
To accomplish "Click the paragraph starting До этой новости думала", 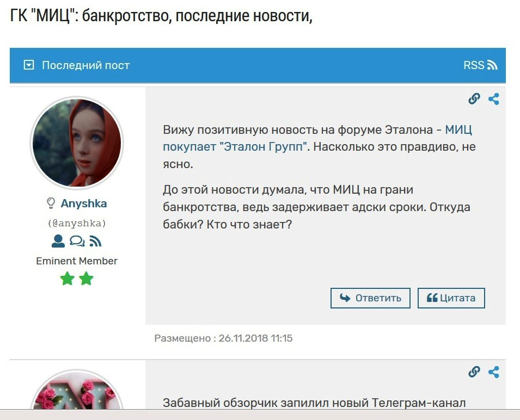I will [317, 207].
